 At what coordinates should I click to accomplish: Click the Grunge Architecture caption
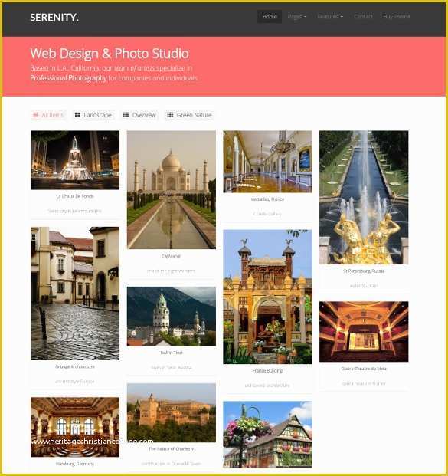75,366
